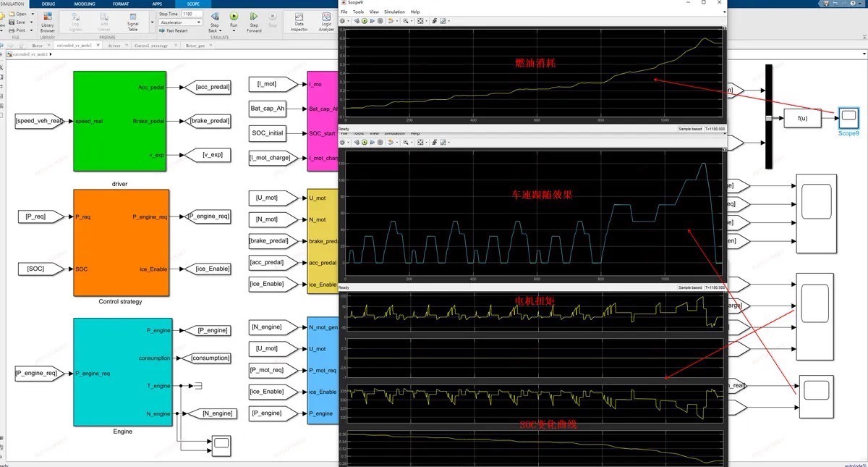The height and width of the screenshot is (467, 868).
Task: Click the zoom tool in Scope9
Action: [x=406, y=21]
